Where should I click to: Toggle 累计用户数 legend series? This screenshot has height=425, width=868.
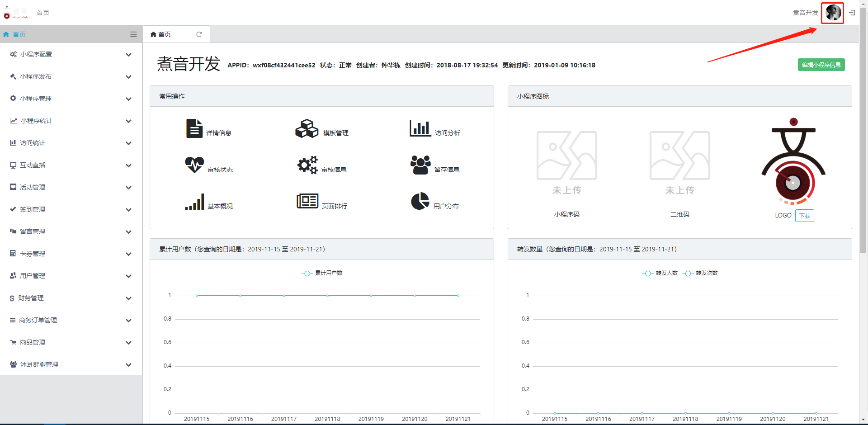coord(322,273)
